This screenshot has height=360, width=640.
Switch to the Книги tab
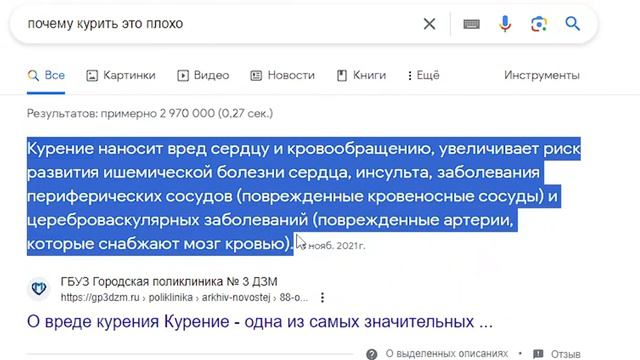click(x=361, y=76)
